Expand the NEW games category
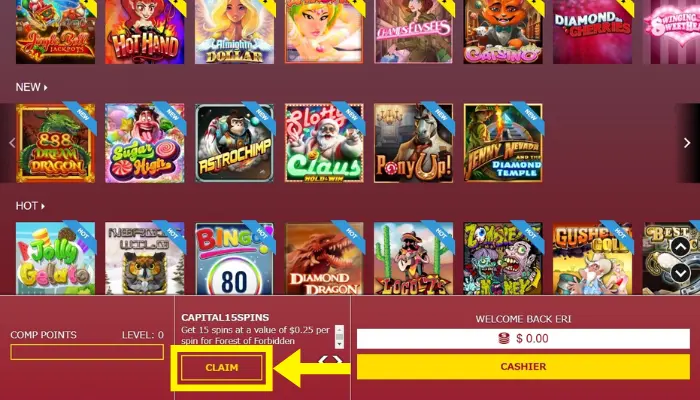The height and width of the screenshot is (400, 700). click(31, 87)
